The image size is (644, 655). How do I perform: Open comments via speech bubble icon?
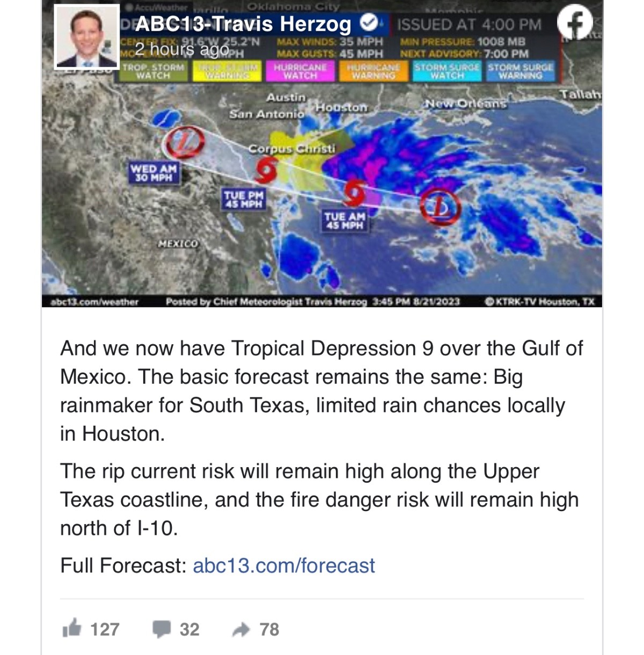pos(162,629)
